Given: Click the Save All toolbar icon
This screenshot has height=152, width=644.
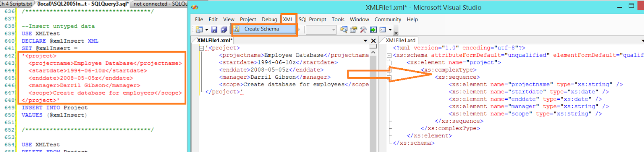Looking at the screenshot, I should pyautogui.click(x=224, y=30).
